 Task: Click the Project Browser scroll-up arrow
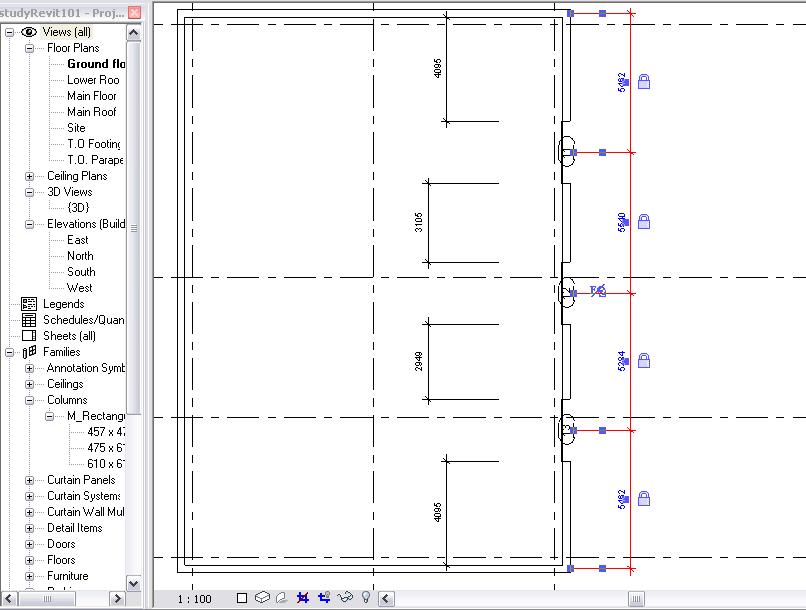(x=134, y=33)
